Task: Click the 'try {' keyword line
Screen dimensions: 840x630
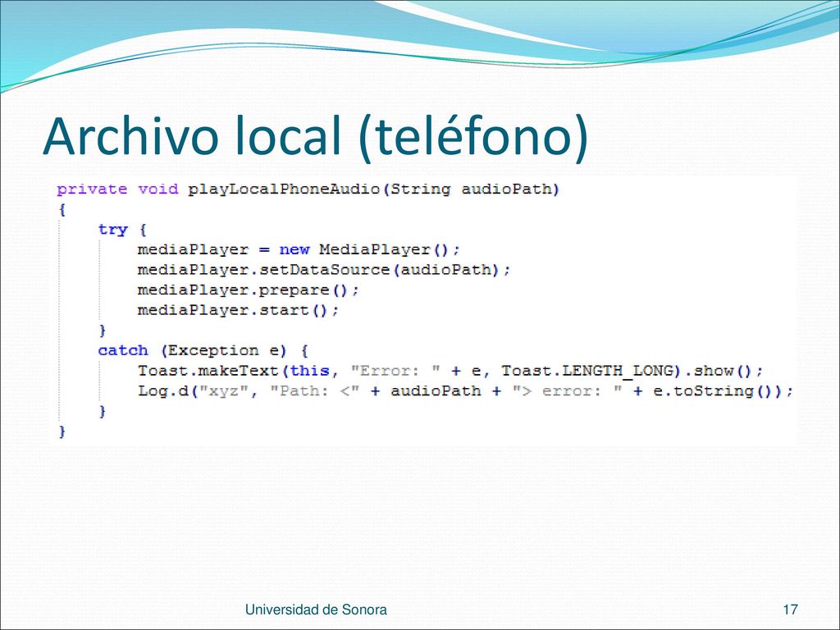Action: click(x=122, y=230)
